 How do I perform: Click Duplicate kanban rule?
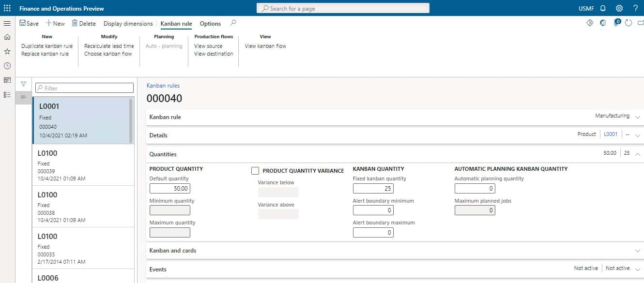pos(47,46)
